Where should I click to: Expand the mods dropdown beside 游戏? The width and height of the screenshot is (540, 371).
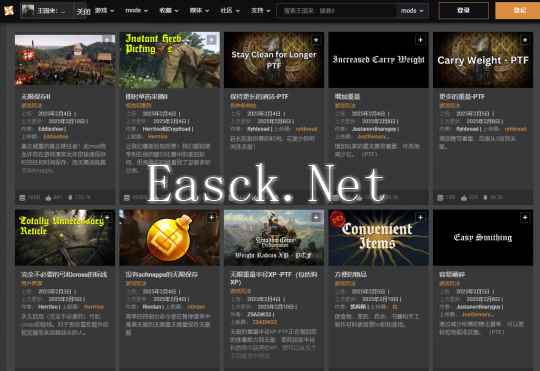coord(137,11)
